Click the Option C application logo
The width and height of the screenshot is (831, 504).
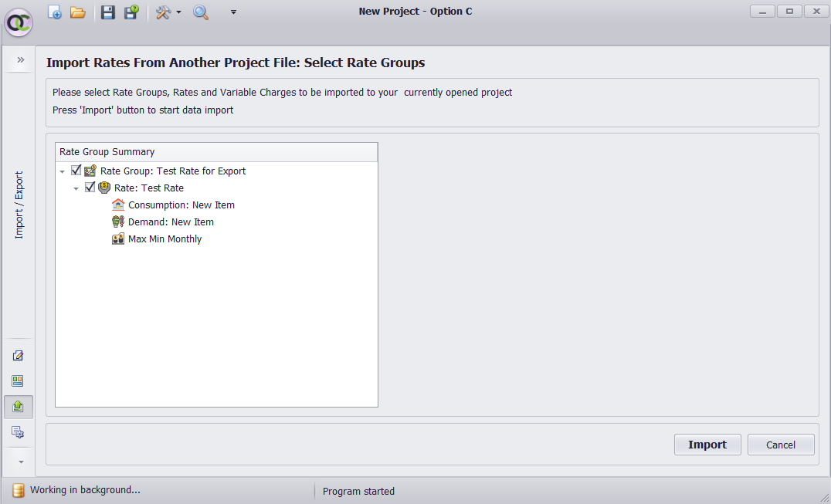click(19, 22)
